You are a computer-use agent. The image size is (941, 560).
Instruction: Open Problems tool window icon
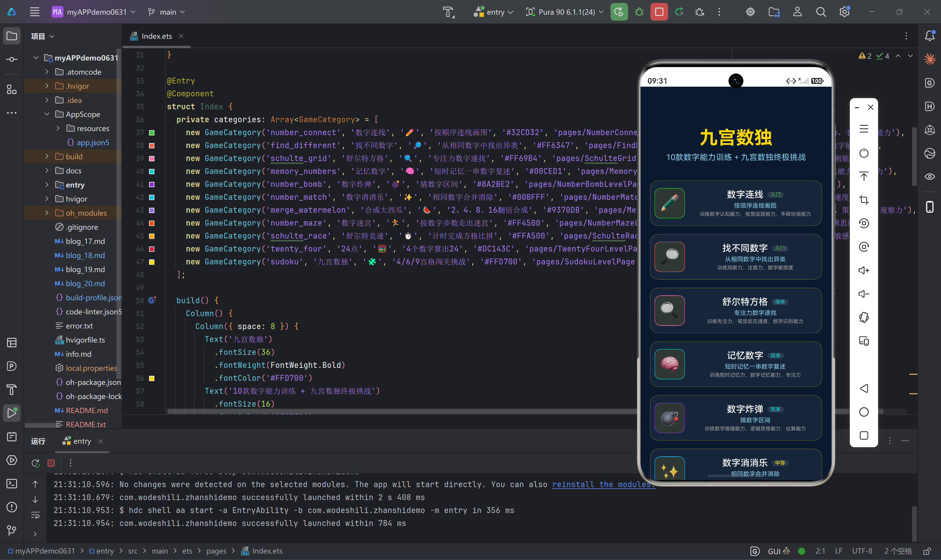(x=12, y=507)
